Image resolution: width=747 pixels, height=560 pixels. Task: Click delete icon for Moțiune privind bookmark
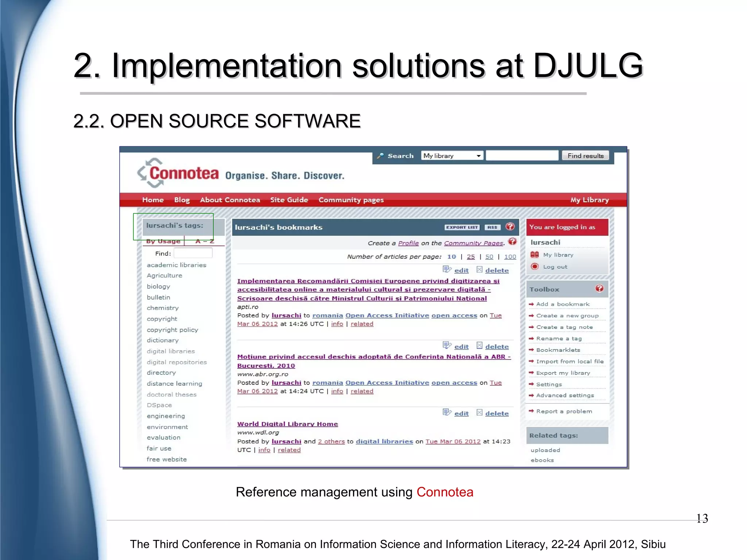point(480,345)
